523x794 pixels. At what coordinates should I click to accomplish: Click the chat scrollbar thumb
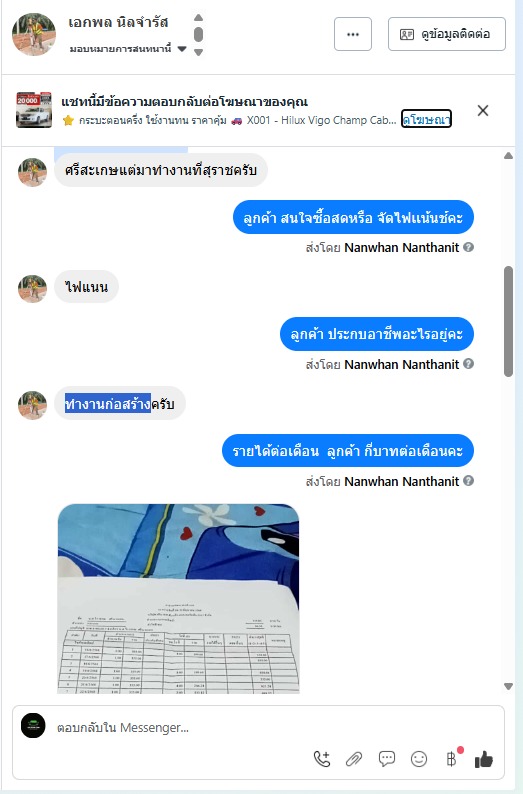click(x=508, y=321)
